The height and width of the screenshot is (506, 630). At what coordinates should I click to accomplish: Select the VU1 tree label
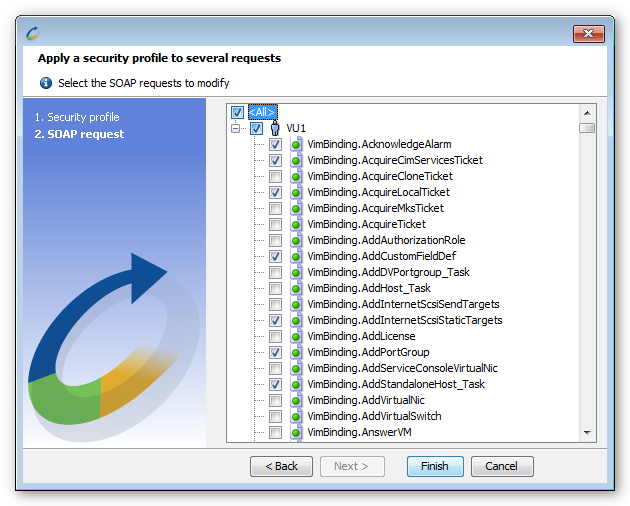[296, 128]
